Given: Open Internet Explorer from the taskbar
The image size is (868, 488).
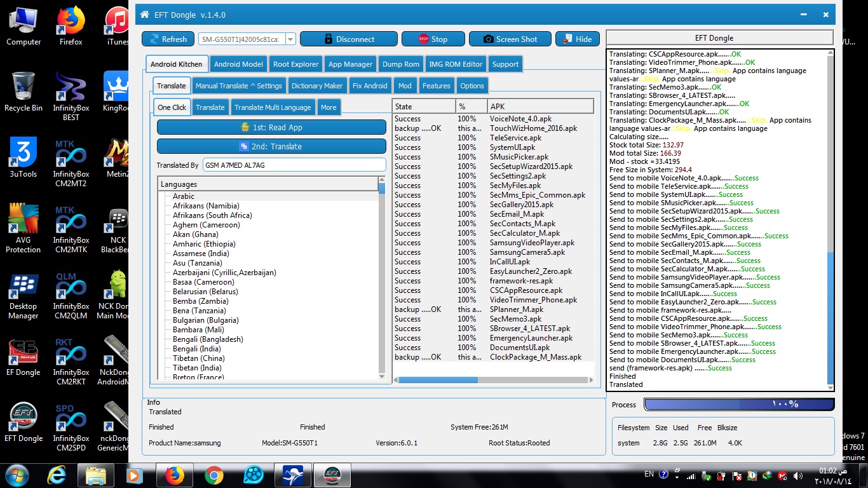Looking at the screenshot, I should click(57, 475).
